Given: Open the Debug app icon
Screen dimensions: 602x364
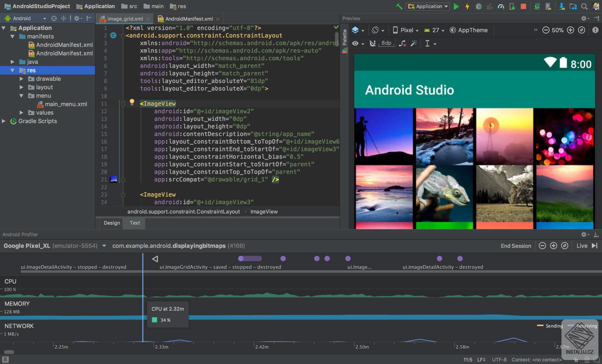Looking at the screenshot, I should 478,7.
